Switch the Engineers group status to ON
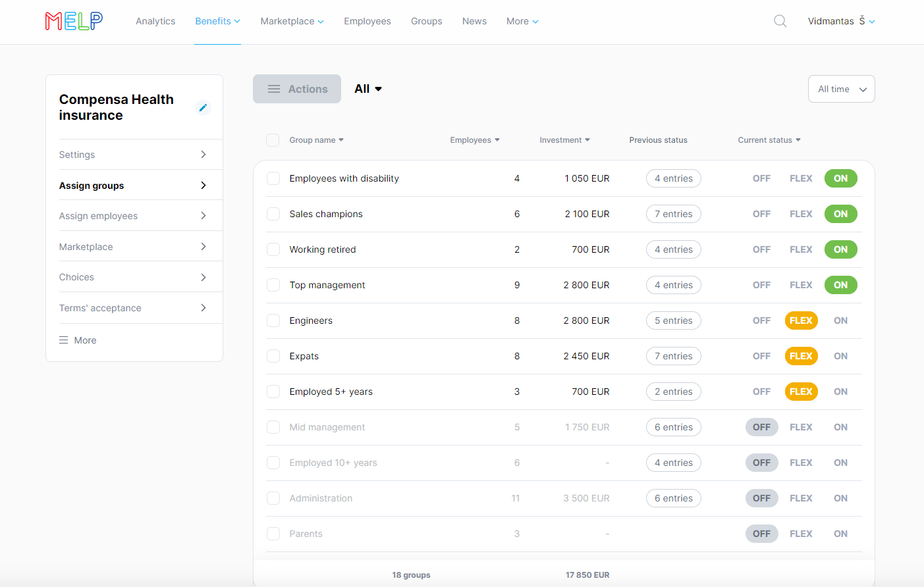This screenshot has width=924, height=587. [840, 320]
